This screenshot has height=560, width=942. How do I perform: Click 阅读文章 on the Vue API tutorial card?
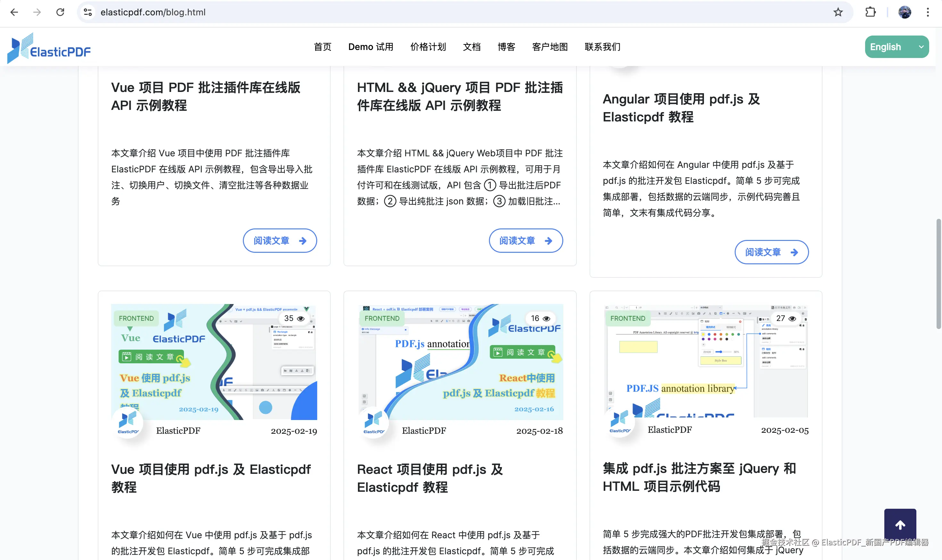pyautogui.click(x=280, y=240)
